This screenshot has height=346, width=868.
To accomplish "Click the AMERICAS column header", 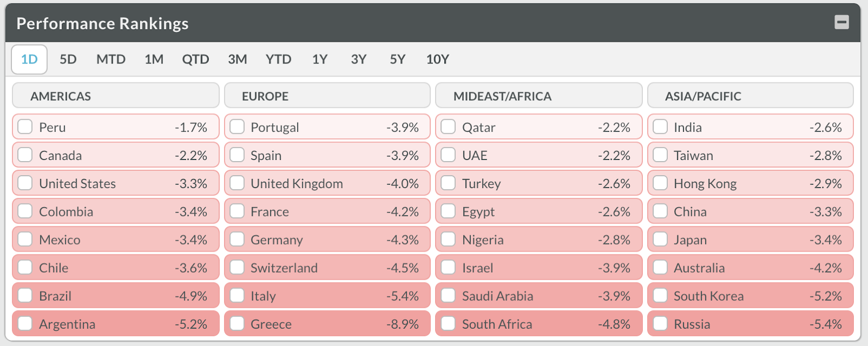I will pyautogui.click(x=116, y=96).
